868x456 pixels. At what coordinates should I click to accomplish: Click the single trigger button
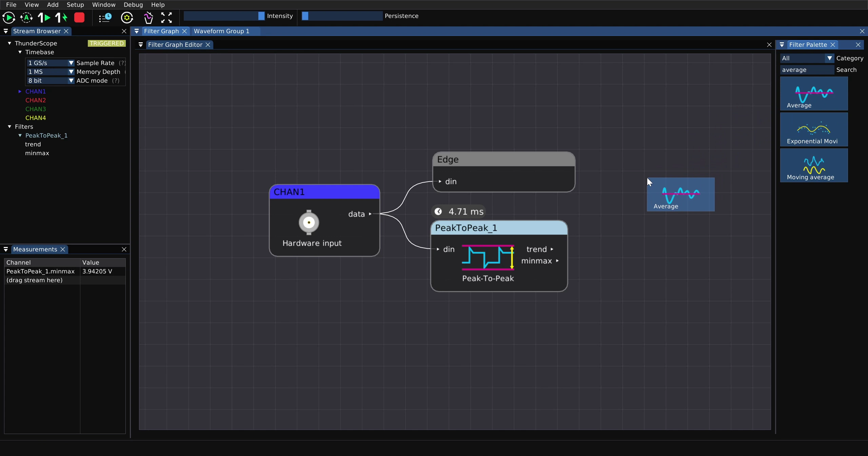(44, 17)
